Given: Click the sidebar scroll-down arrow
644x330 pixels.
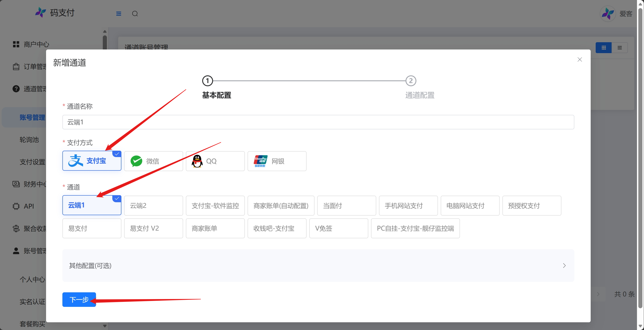Looking at the screenshot, I should [105, 326].
